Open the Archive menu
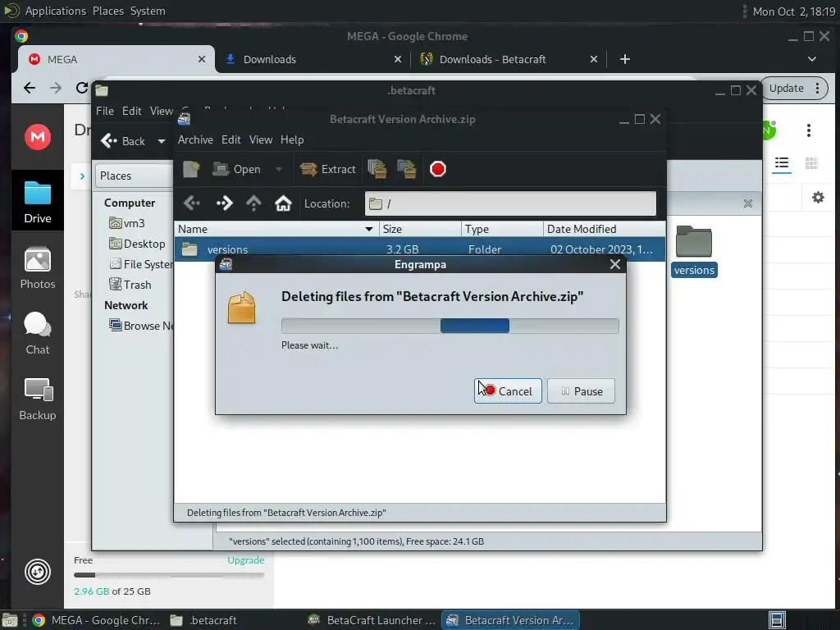The width and height of the screenshot is (840, 630). point(195,139)
